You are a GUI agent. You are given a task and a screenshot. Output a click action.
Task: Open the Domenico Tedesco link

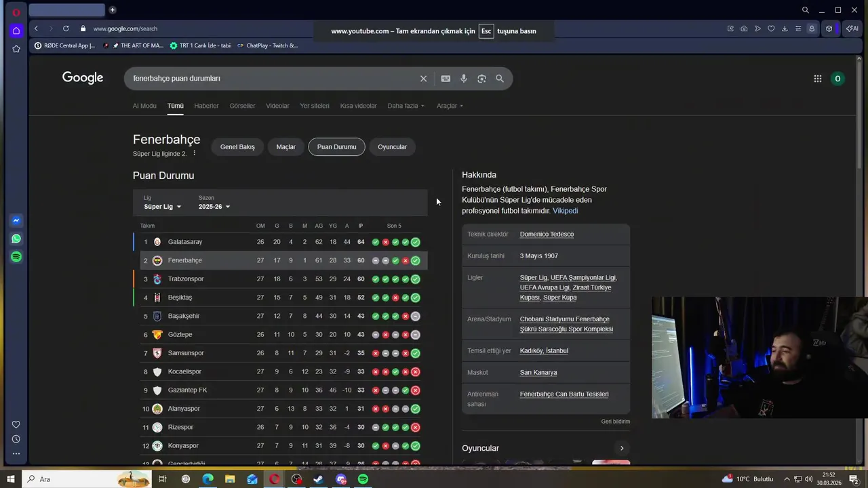tap(547, 235)
